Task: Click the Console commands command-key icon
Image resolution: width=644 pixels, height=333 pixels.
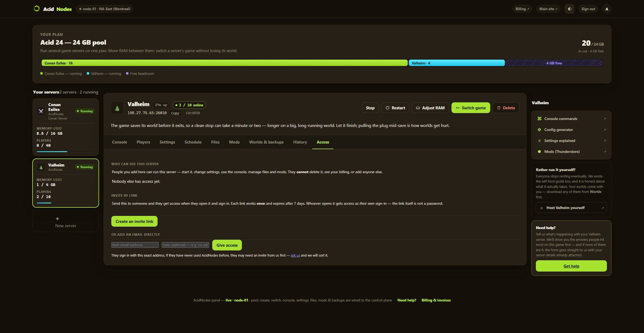Action: (539, 119)
